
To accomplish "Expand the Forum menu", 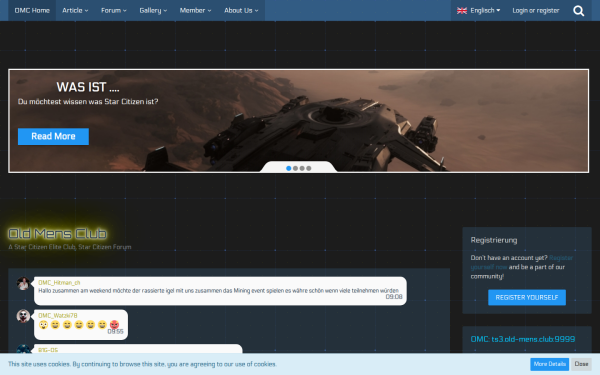I will 114,10.
